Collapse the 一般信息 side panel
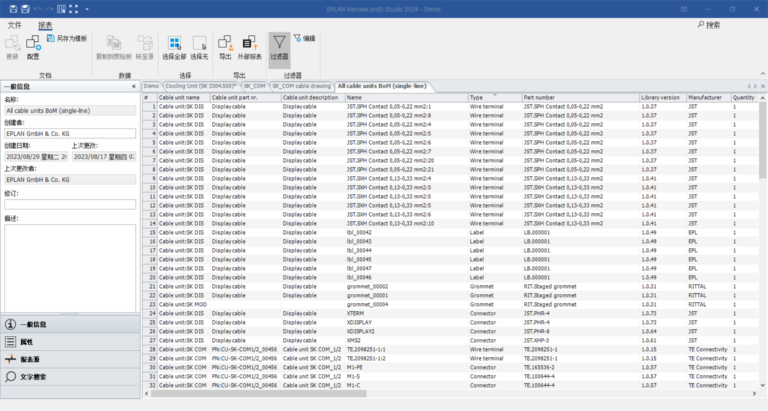Viewport: 768px width, 411px height. point(134,87)
